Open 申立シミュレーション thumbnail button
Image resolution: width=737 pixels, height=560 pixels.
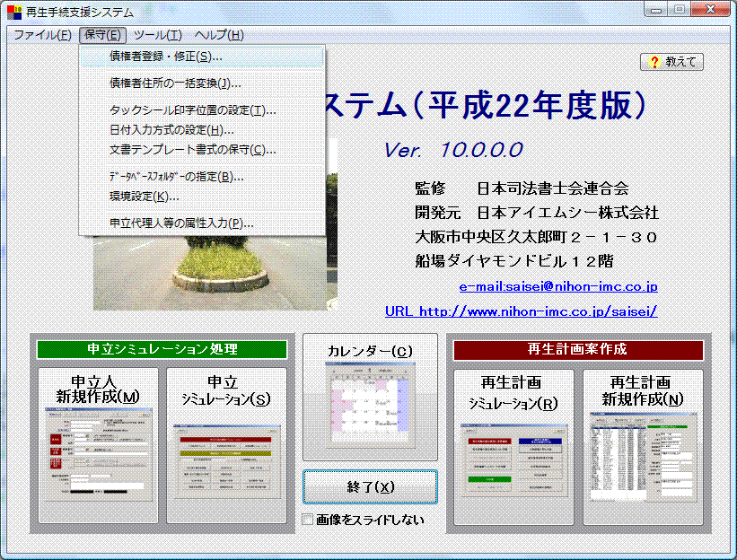tap(226, 445)
